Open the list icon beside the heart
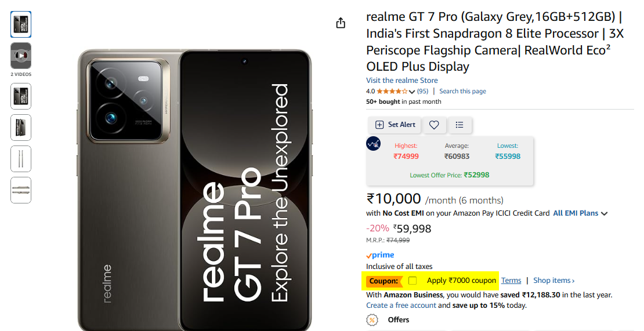The width and height of the screenshot is (644, 331). click(460, 125)
